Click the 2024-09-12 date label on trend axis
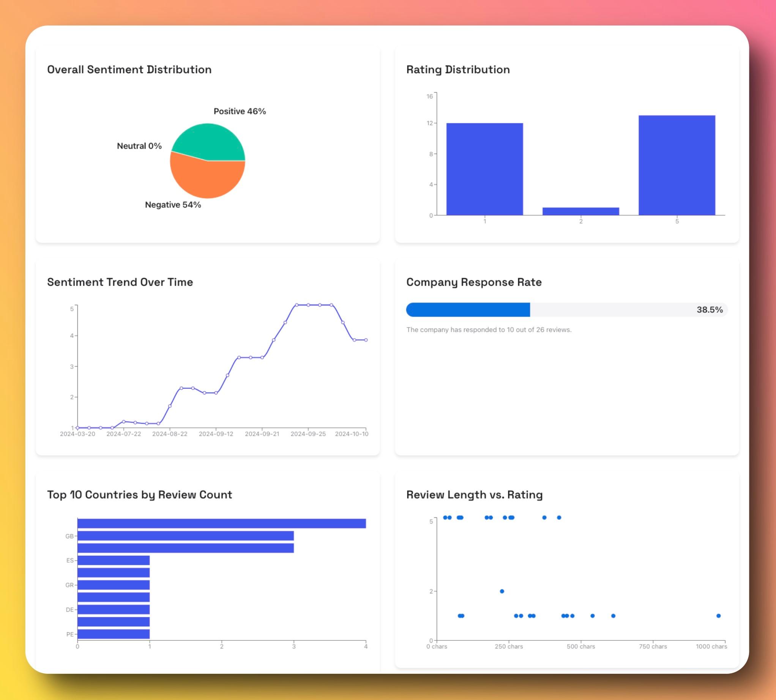This screenshot has width=776, height=700. tap(216, 434)
